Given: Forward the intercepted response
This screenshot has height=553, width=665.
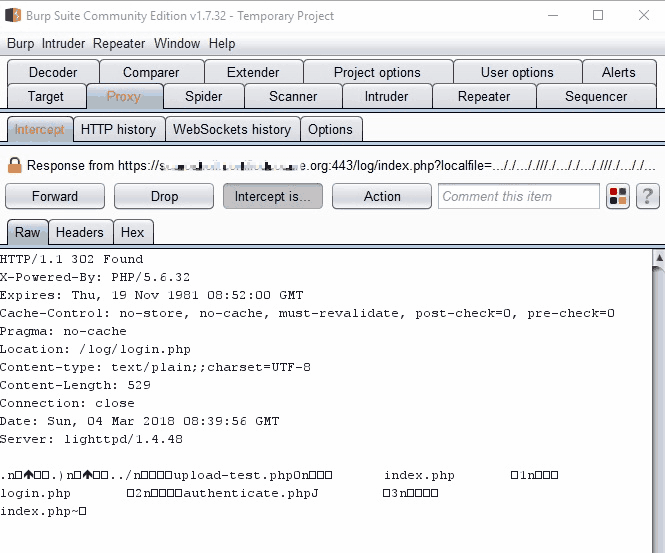Looking at the screenshot, I should coord(55,196).
